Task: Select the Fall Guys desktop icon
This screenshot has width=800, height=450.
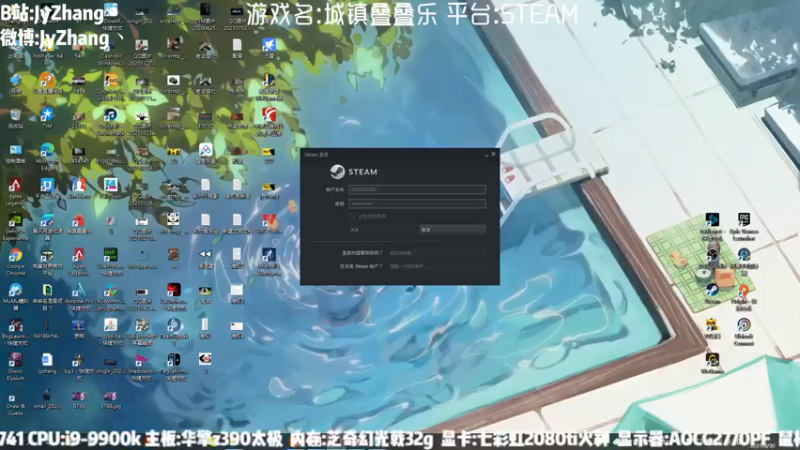Action: pos(110,188)
